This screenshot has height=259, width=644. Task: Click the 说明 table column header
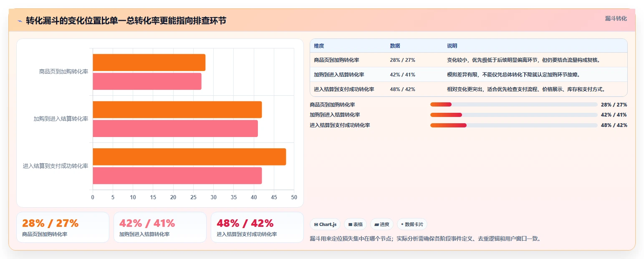point(452,46)
